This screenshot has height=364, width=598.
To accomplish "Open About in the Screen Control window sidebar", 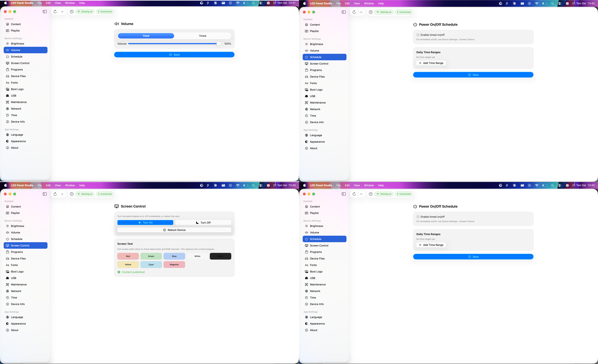I will click(x=26, y=330).
